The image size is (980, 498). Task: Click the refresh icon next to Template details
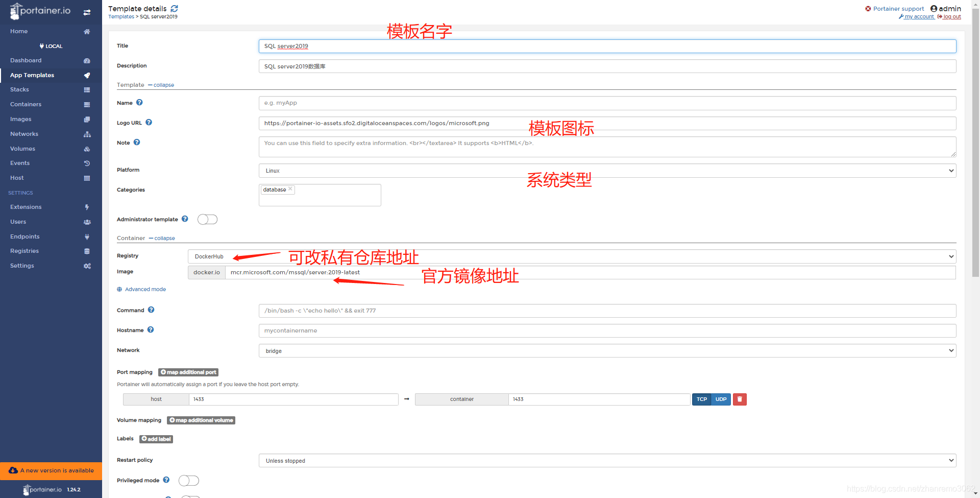[174, 8]
